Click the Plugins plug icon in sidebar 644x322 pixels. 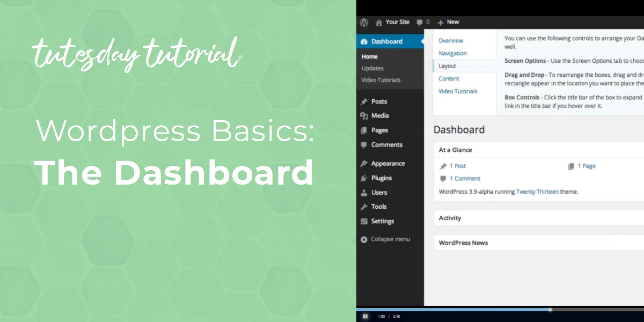click(364, 178)
